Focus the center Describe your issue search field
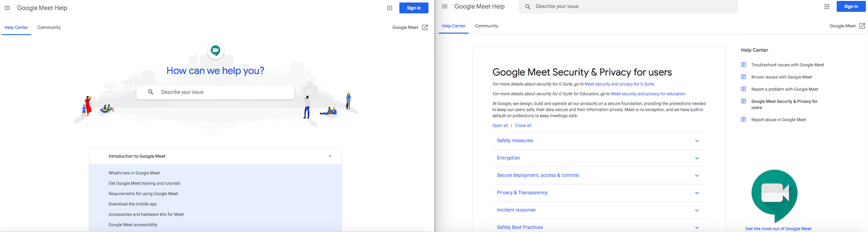This screenshot has height=232, width=868. click(x=215, y=92)
